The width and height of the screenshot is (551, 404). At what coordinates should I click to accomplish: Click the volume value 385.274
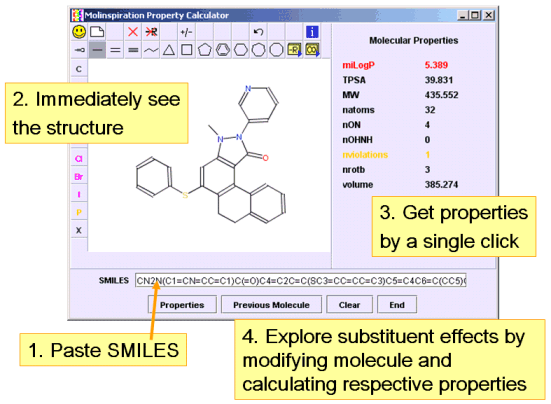(441, 185)
